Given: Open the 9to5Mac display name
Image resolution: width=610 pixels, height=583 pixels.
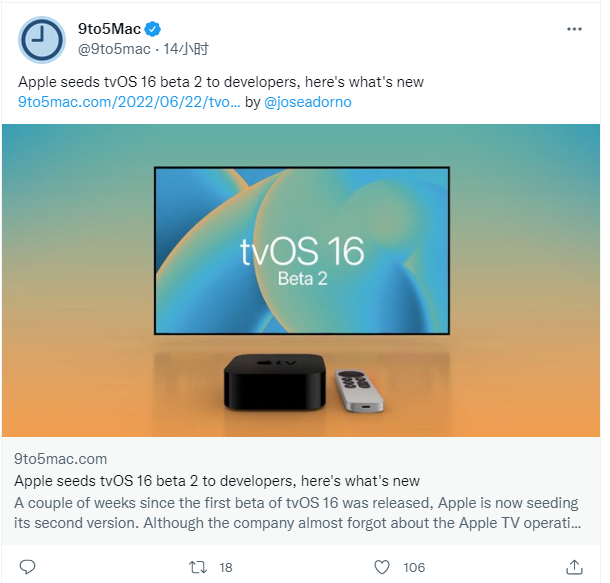Looking at the screenshot, I should tap(109, 29).
